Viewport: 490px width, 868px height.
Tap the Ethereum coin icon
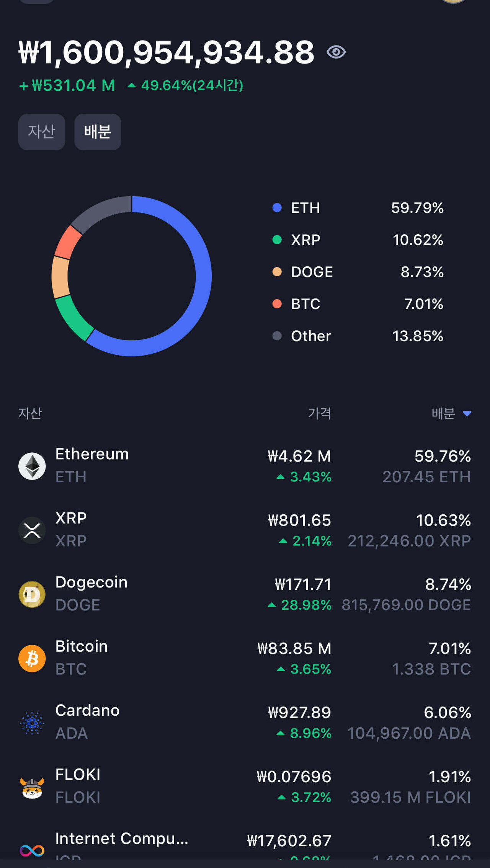coord(32,466)
